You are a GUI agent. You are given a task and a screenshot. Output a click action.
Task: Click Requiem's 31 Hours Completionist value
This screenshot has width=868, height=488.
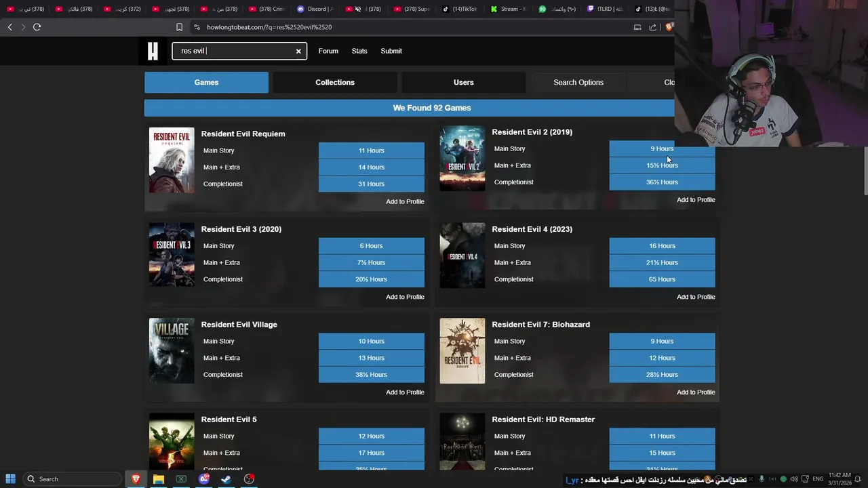(x=372, y=184)
